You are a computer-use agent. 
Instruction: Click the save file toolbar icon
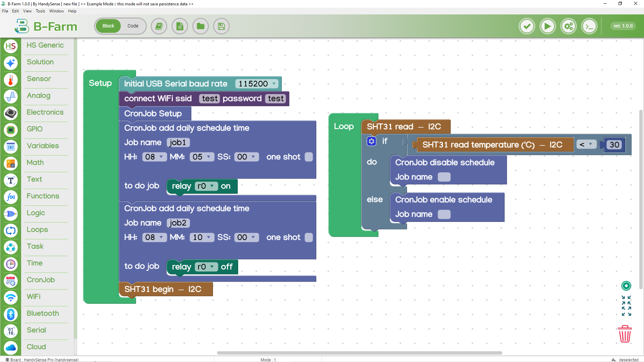[221, 26]
